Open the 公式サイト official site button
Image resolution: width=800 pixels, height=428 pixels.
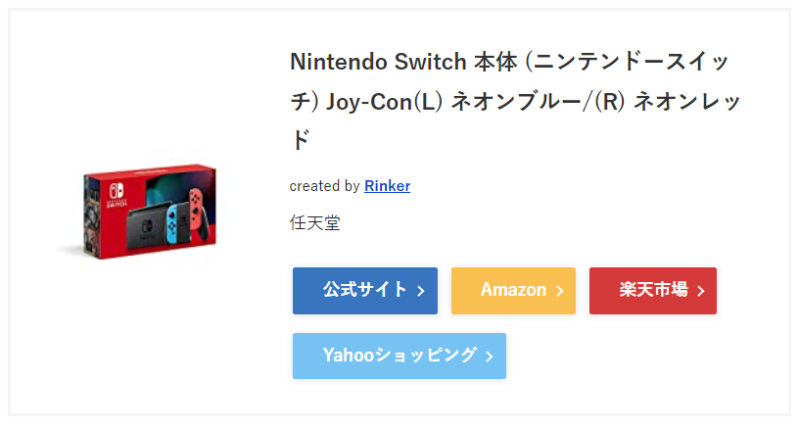click(365, 291)
